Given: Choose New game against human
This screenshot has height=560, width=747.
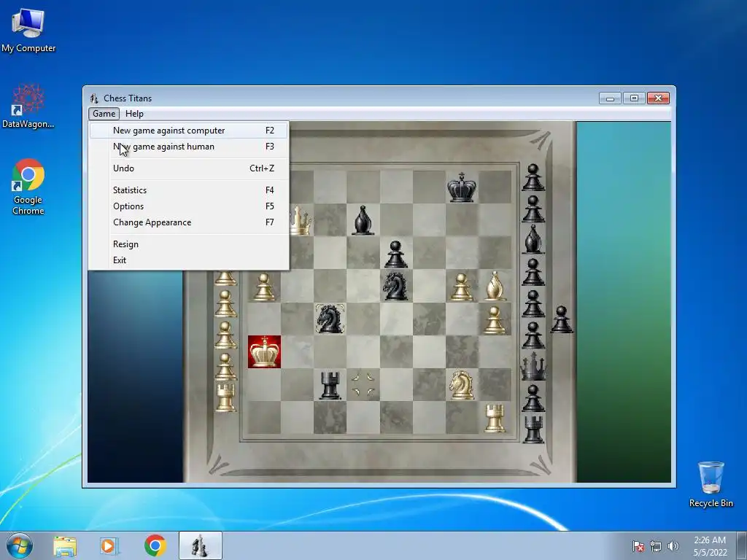Looking at the screenshot, I should click(x=189, y=147).
